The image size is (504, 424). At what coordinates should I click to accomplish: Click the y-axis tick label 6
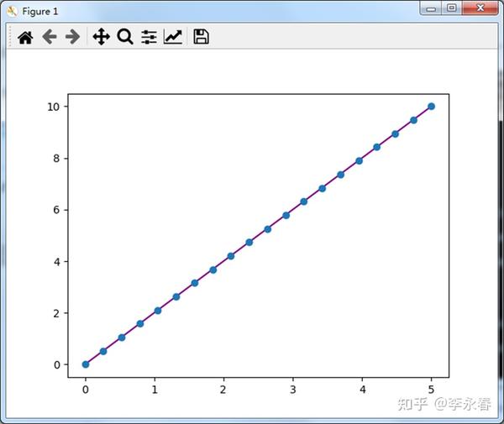pos(57,210)
